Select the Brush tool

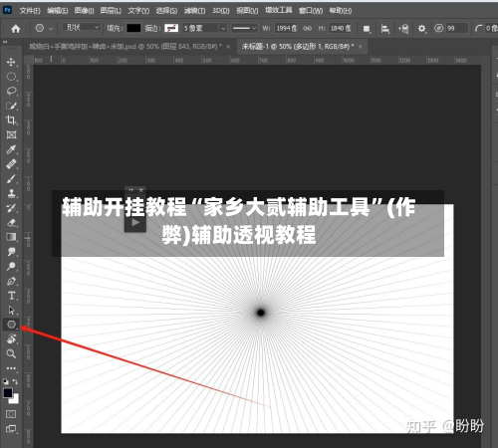click(x=11, y=179)
